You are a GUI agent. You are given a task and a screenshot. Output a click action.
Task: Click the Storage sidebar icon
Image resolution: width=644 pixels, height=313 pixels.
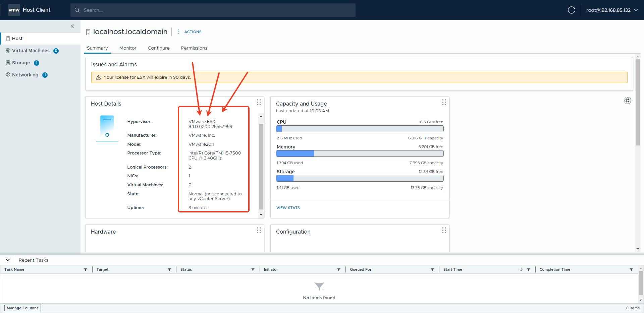point(8,63)
